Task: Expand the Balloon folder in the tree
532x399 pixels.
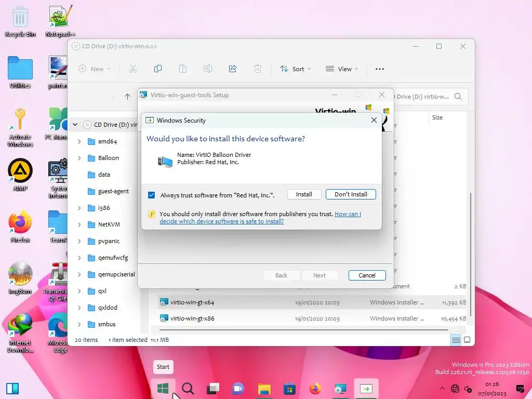Action: 79,158
